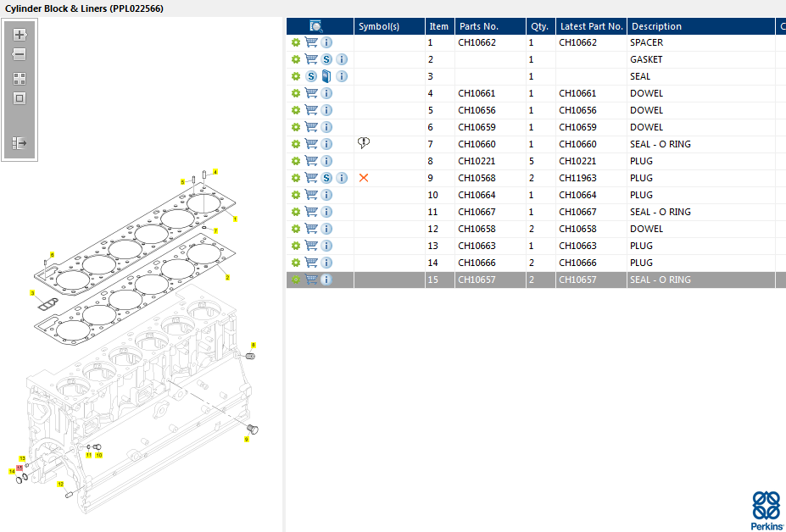
Task: Click the zoom in button on diagram toolbar
Action: tap(20, 36)
